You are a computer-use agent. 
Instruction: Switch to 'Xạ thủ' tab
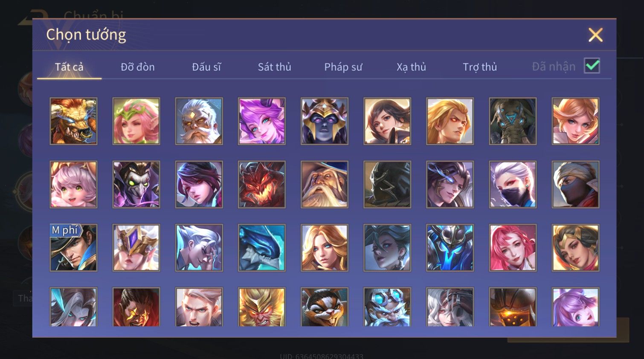click(411, 67)
